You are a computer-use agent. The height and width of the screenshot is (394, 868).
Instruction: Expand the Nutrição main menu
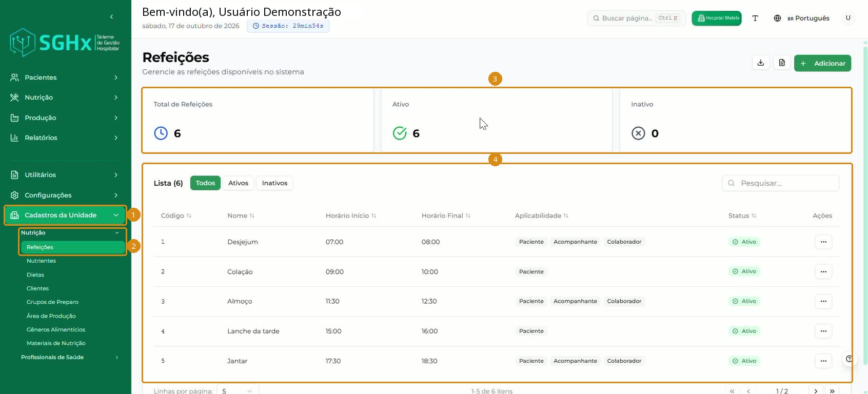65,97
